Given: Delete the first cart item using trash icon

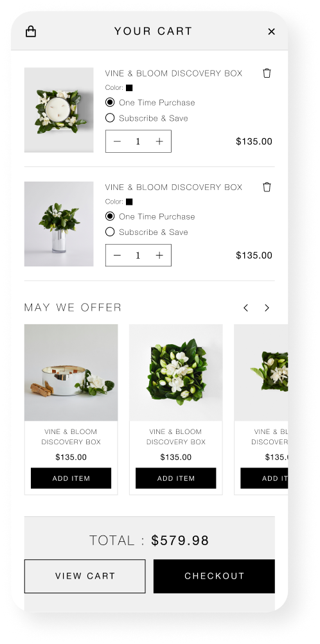Looking at the screenshot, I should click(x=267, y=73).
